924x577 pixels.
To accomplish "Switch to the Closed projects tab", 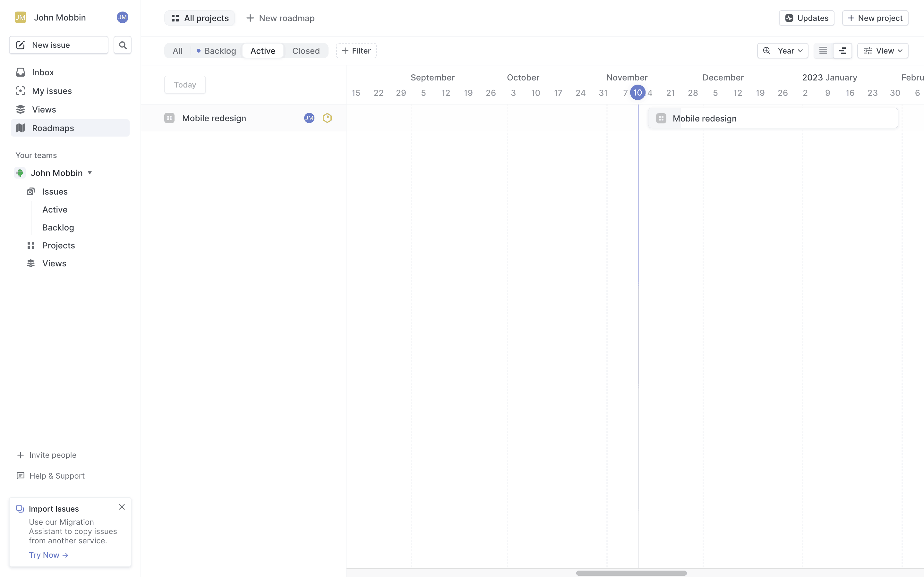I will point(305,51).
